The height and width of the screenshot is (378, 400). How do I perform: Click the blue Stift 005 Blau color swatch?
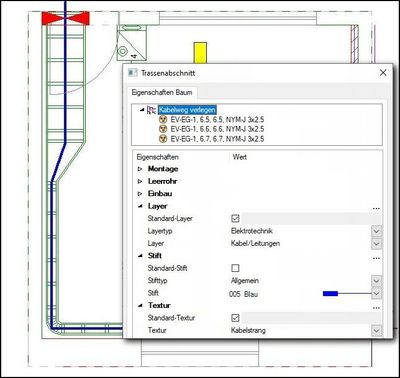point(331,294)
